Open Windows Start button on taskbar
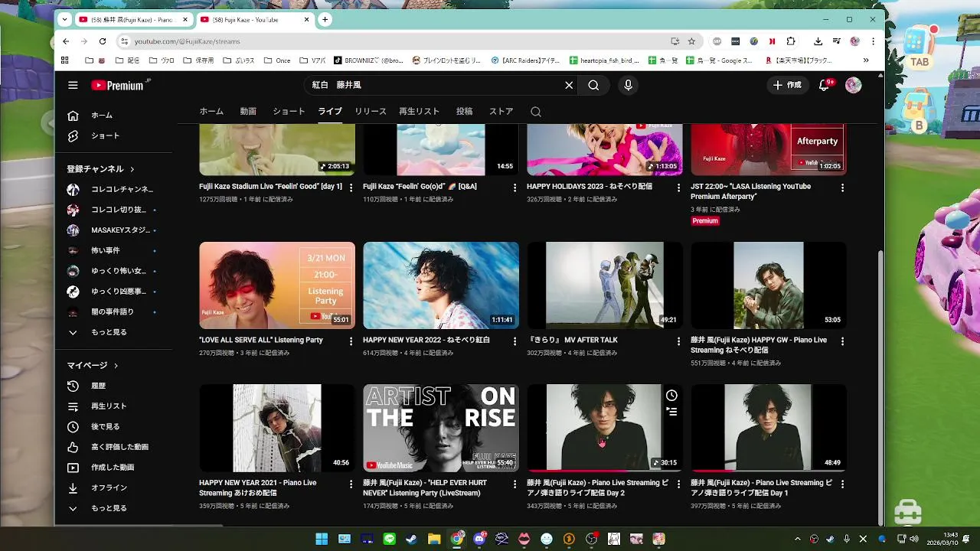 [322, 539]
